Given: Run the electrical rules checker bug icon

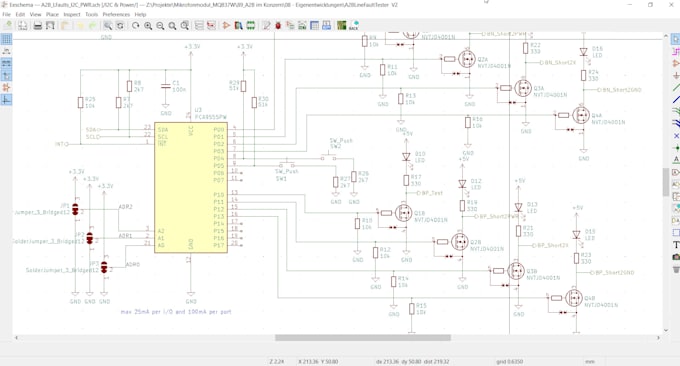Looking at the screenshot, I should point(278,26).
